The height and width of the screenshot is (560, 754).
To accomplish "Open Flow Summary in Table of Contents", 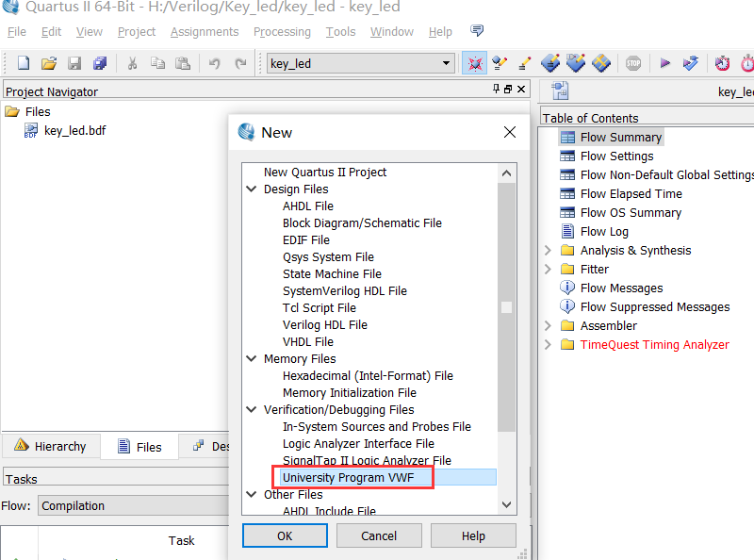I will [x=621, y=137].
